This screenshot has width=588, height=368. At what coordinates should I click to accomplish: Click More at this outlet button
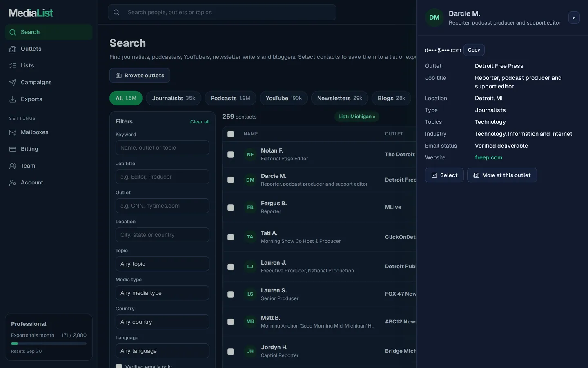[502, 175]
